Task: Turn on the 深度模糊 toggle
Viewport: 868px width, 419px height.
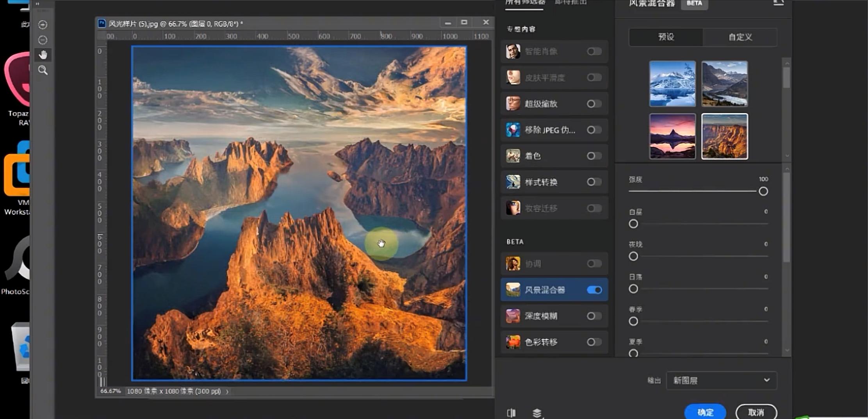Action: click(594, 316)
